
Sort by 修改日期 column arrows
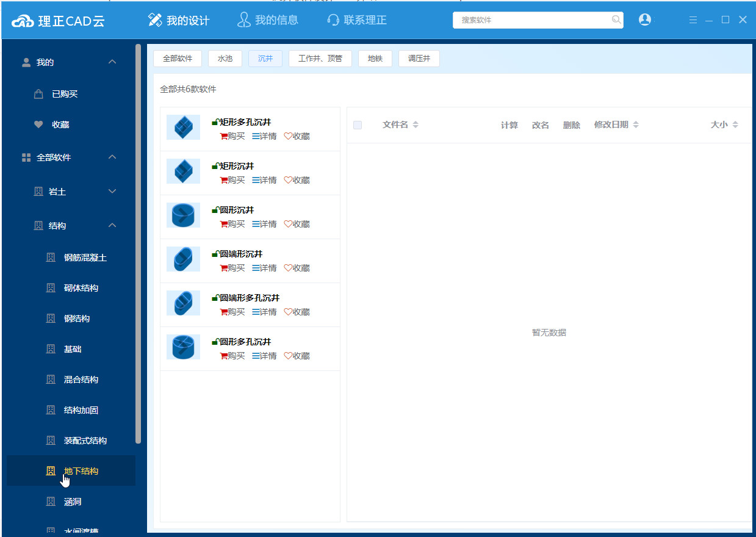click(635, 124)
